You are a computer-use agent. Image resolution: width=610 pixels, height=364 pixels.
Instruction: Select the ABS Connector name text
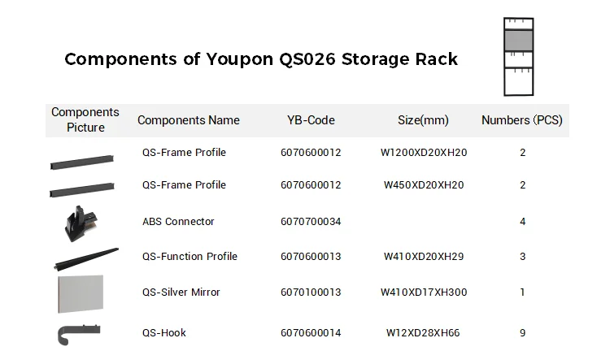[178, 222]
